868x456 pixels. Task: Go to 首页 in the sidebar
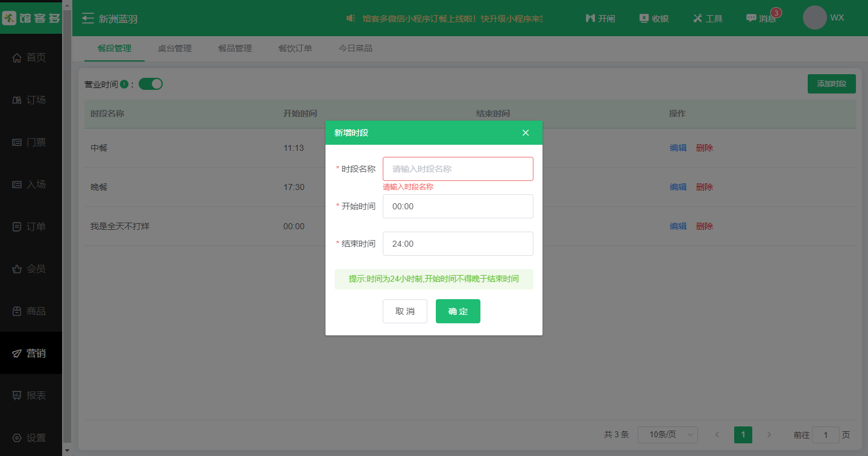(30, 58)
